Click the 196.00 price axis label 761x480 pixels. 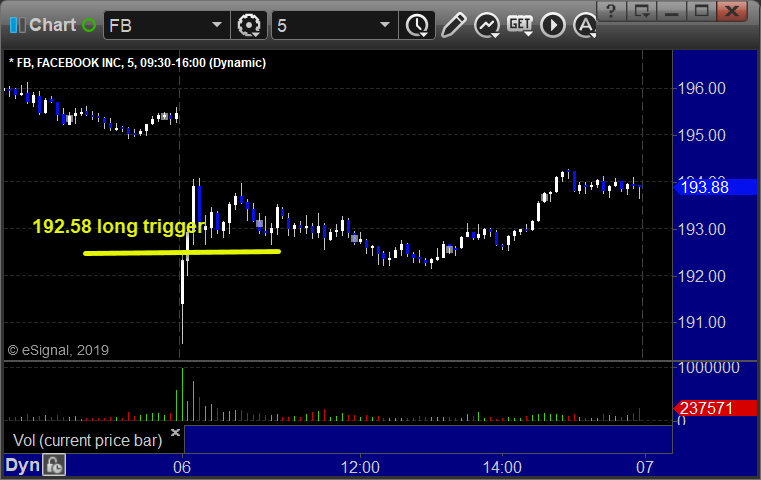[x=701, y=88]
